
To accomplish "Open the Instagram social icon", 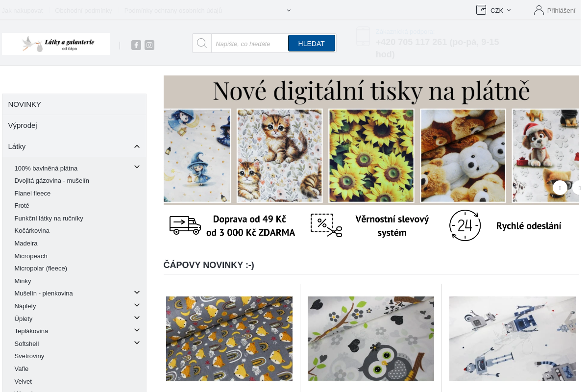I will click(149, 45).
